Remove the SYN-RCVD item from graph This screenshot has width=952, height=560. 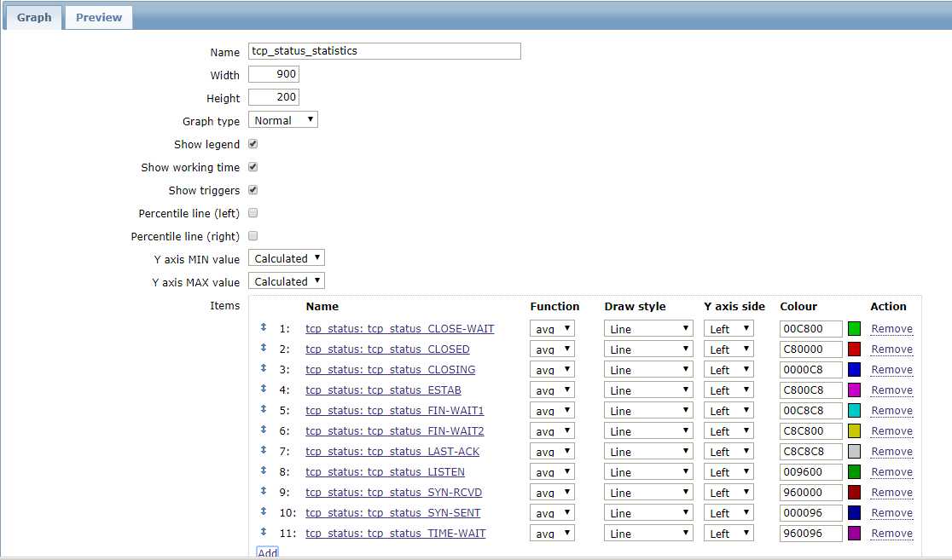tap(891, 493)
